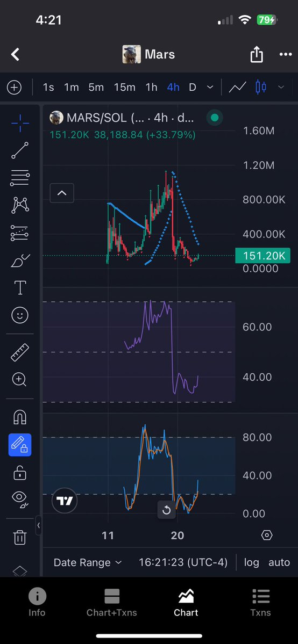
Task: Open the Fibonacci retracement tool
Action: click(x=20, y=177)
